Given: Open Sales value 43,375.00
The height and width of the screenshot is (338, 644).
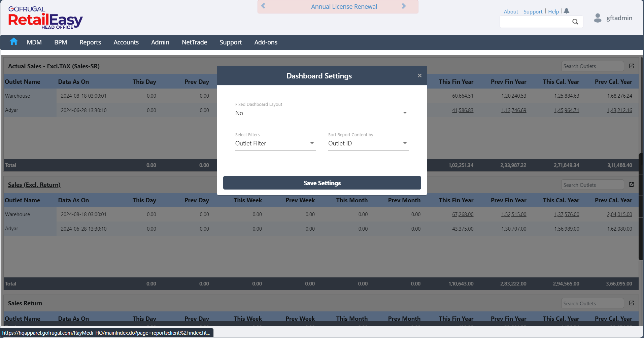Looking at the screenshot, I should (x=463, y=229).
